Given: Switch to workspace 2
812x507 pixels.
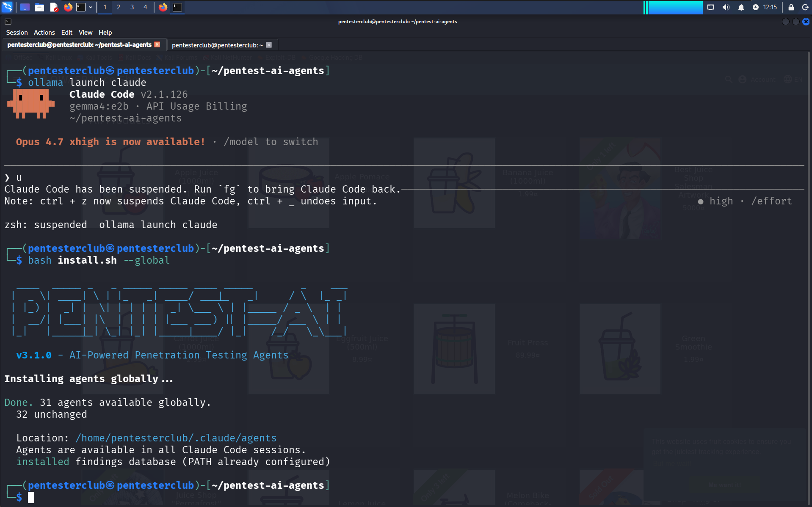Looking at the screenshot, I should (119, 7).
